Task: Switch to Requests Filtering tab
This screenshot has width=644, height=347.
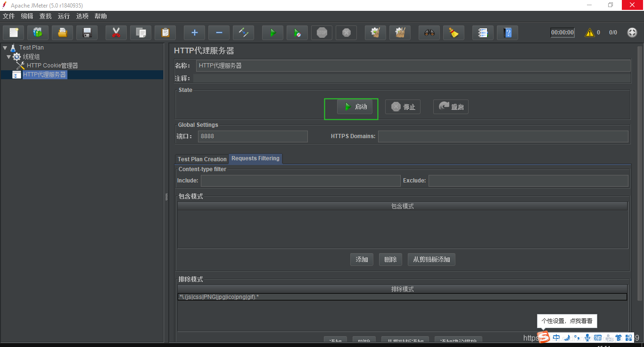Action: pyautogui.click(x=256, y=158)
